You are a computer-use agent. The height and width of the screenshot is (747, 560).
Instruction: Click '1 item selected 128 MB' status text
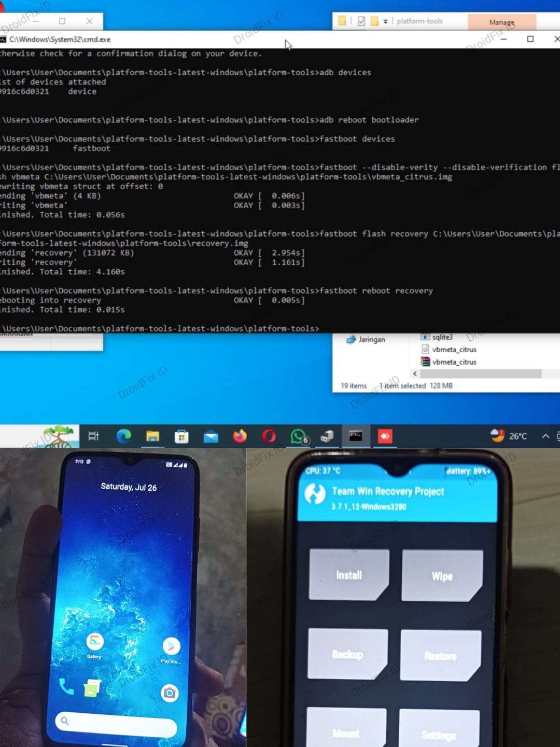tap(416, 386)
